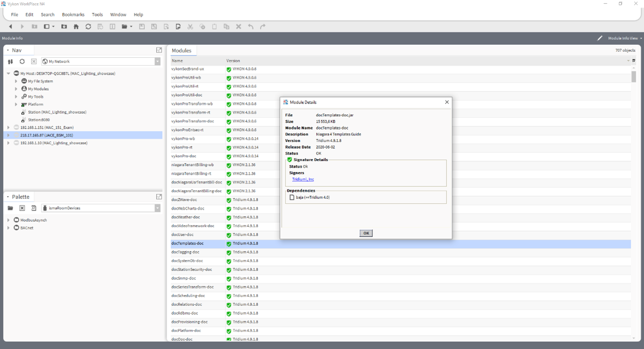The height and width of the screenshot is (349, 644).
Task: Open the ismaRoomDevices palette dropdown arrow
Action: (x=158, y=208)
